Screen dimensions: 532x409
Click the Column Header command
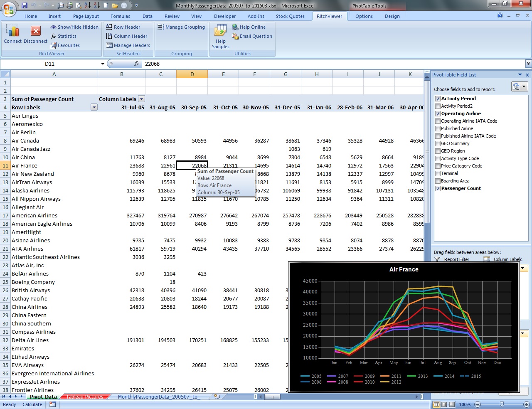[x=127, y=36]
